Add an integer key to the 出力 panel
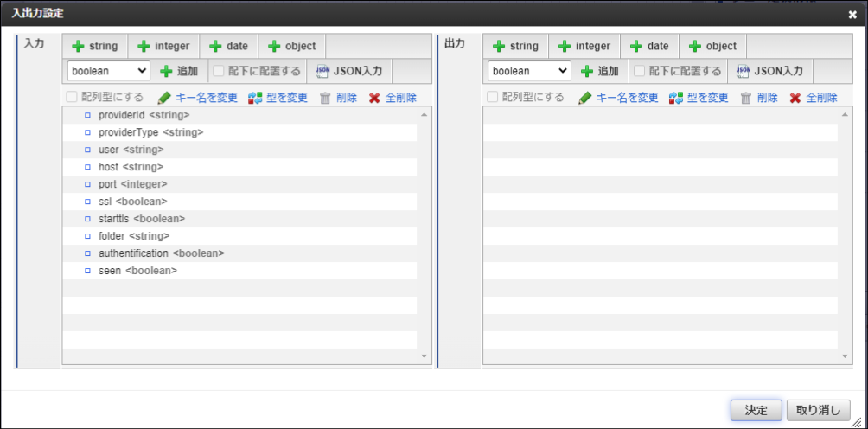 click(x=584, y=46)
